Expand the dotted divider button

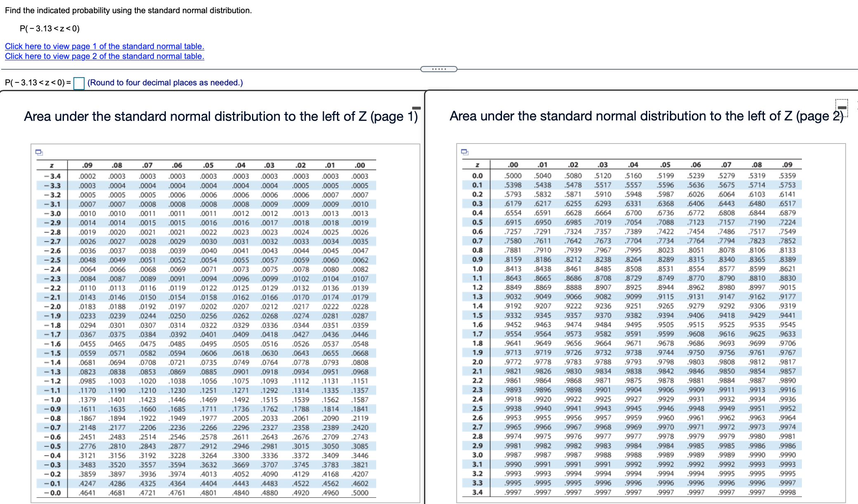tap(438, 68)
